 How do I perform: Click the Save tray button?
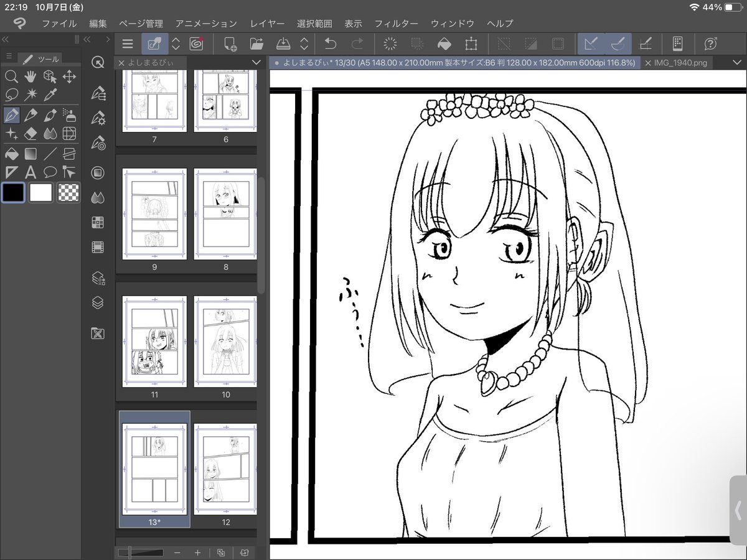[283, 44]
